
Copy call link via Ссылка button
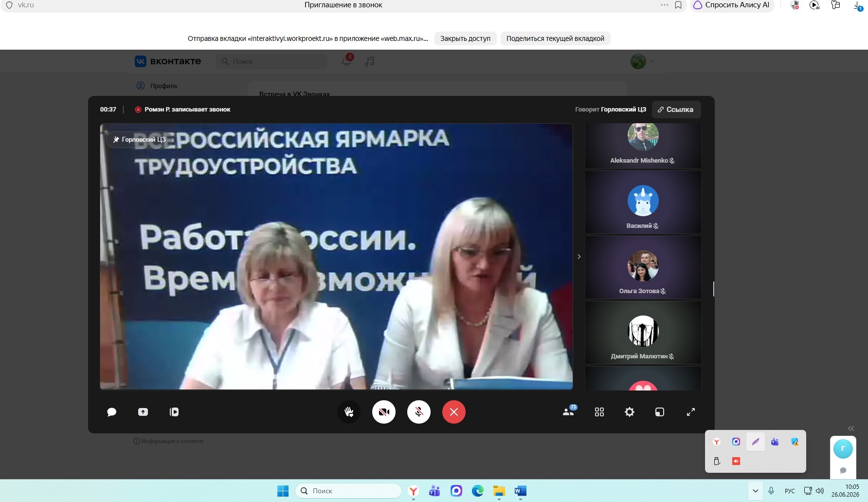click(x=676, y=110)
